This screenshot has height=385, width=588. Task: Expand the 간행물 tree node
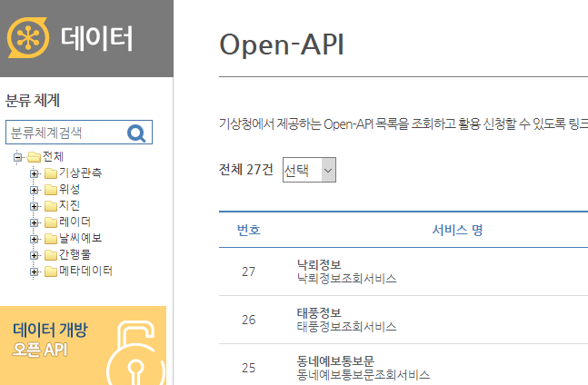click(x=35, y=255)
